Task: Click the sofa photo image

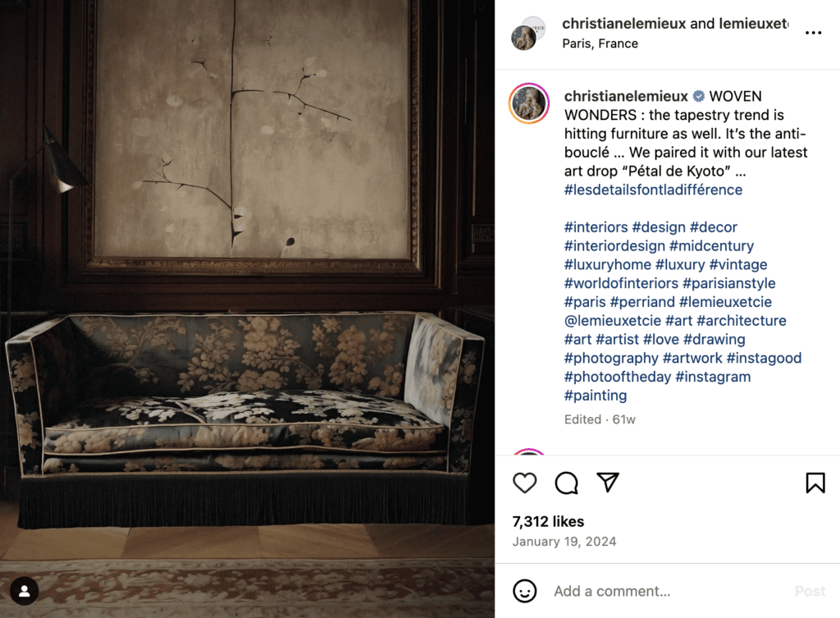Action: pyautogui.click(x=247, y=309)
